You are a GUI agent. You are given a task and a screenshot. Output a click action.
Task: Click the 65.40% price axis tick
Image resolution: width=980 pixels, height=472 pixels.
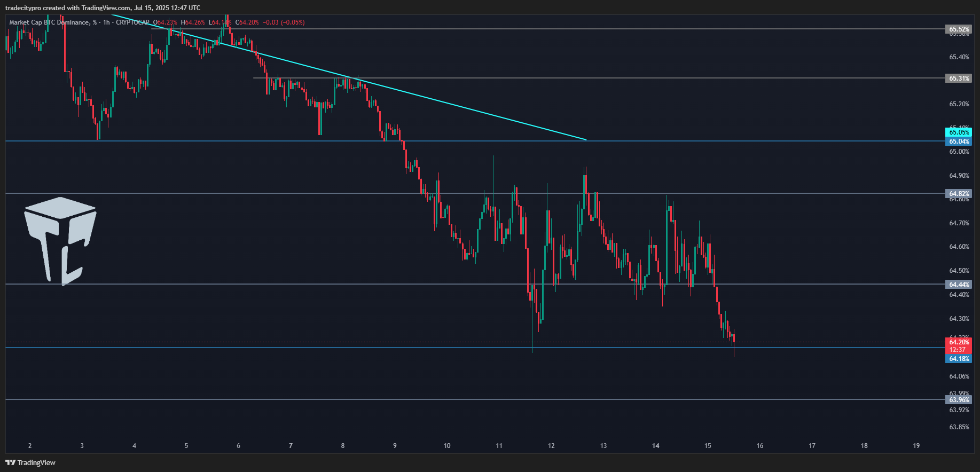coord(959,57)
